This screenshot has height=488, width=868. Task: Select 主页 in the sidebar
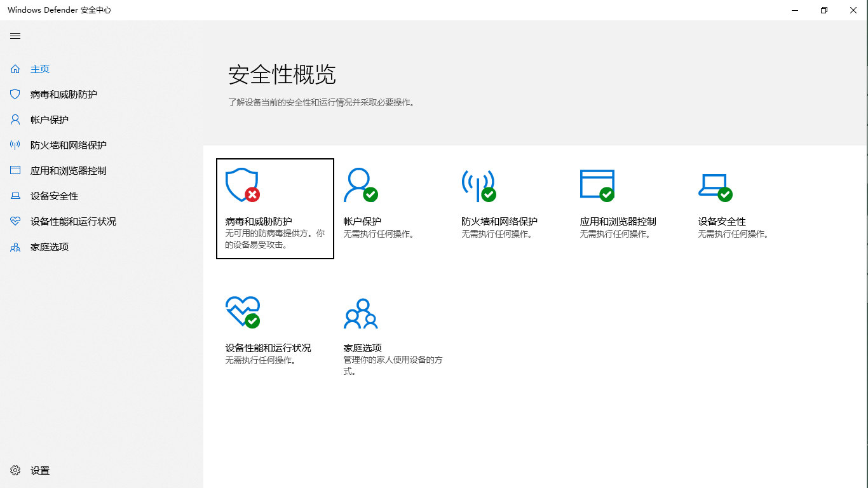click(x=40, y=69)
